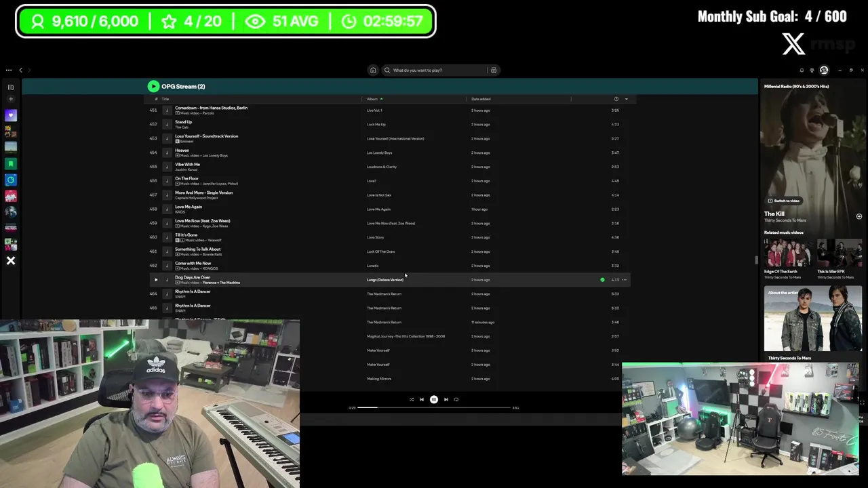
Task: Add The Kill to Liked Songs
Action: (859, 217)
